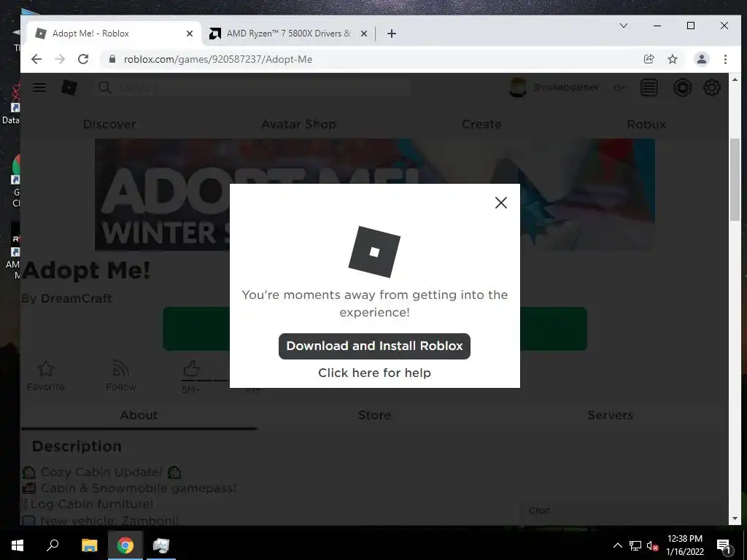747x560 pixels.
Task: Reload the Roblox page
Action: click(x=83, y=59)
